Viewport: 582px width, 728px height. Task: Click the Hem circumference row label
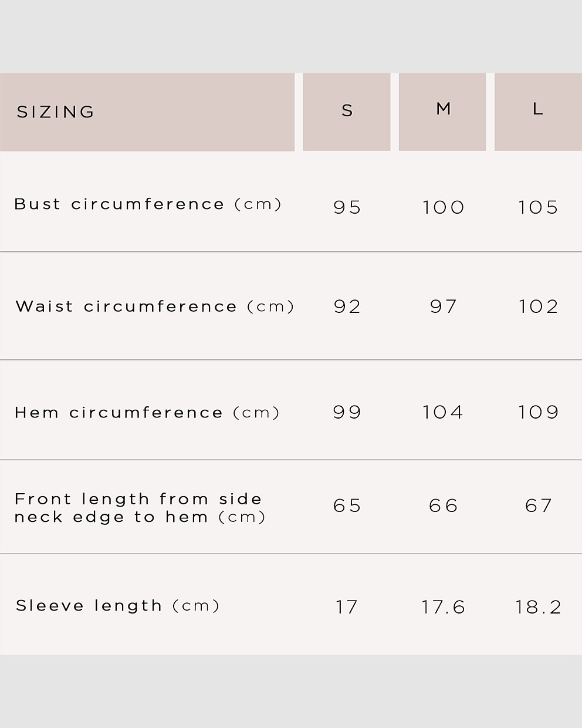click(147, 412)
